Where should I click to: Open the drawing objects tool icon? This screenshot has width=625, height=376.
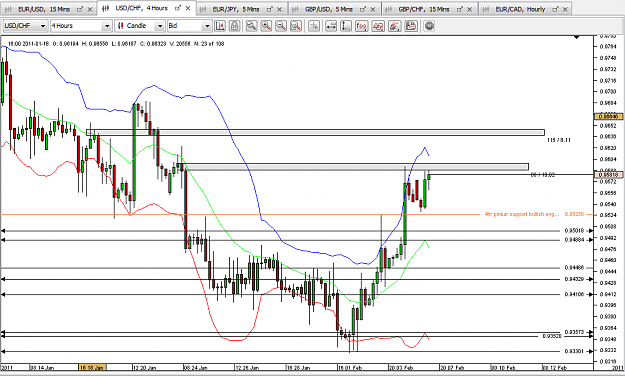click(x=378, y=26)
